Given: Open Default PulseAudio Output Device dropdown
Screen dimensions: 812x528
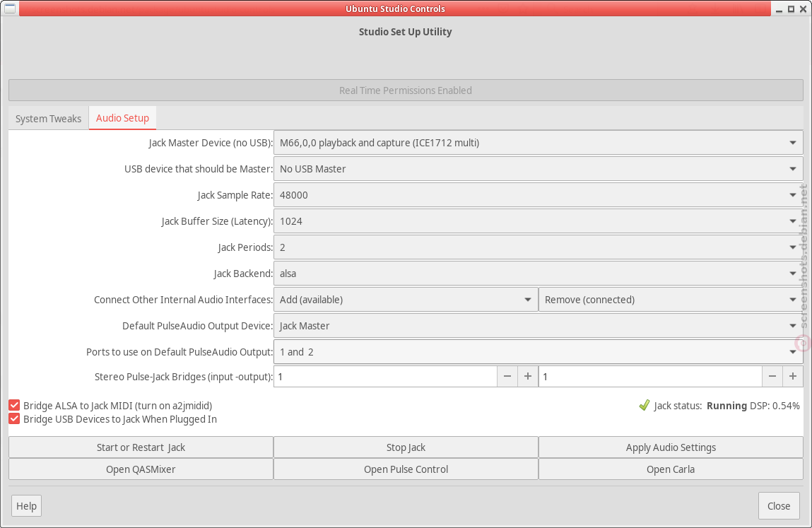Looking at the screenshot, I should pos(539,326).
